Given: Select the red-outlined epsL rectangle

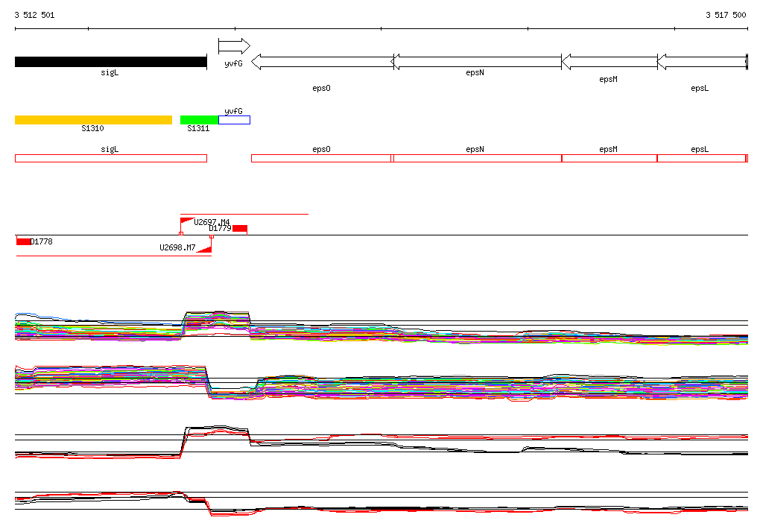Looking at the screenshot, I should pyautogui.click(x=700, y=158).
